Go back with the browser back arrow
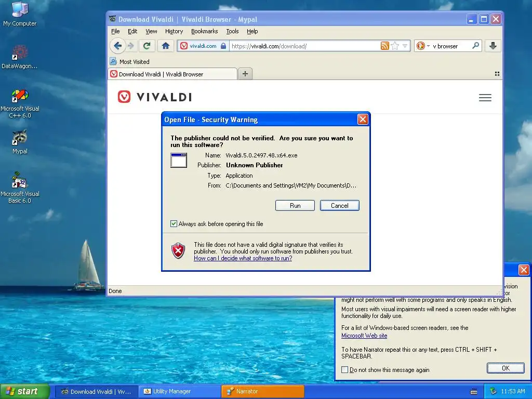This screenshot has width=532, height=399. click(x=118, y=46)
